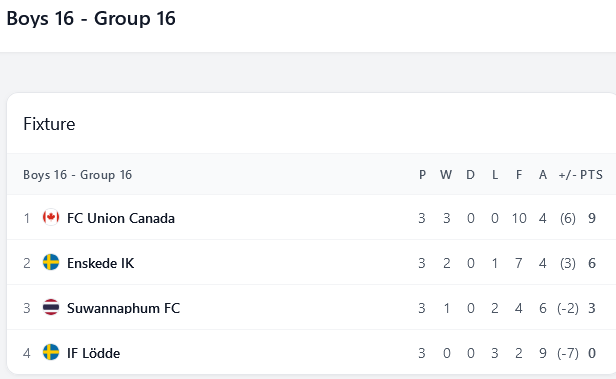616x379 pixels.
Task: Click the PTS column header
Action: [591, 175]
